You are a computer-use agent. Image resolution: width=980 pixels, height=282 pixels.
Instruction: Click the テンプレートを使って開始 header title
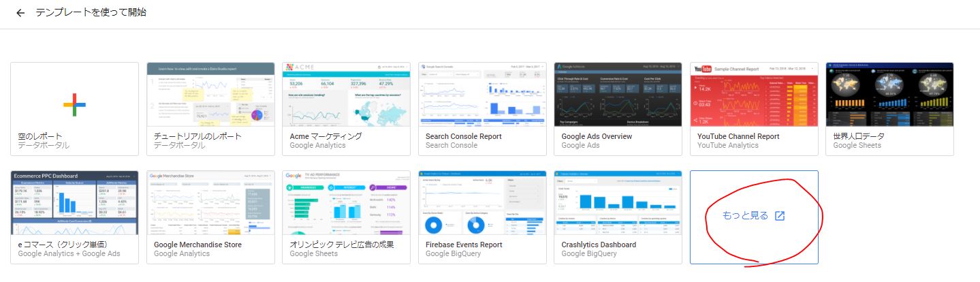[91, 13]
